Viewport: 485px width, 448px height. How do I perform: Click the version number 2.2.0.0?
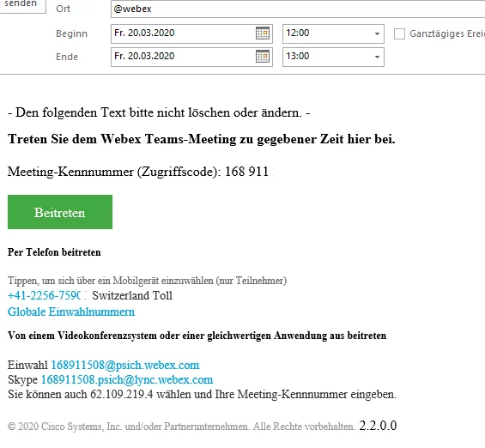tap(378, 426)
